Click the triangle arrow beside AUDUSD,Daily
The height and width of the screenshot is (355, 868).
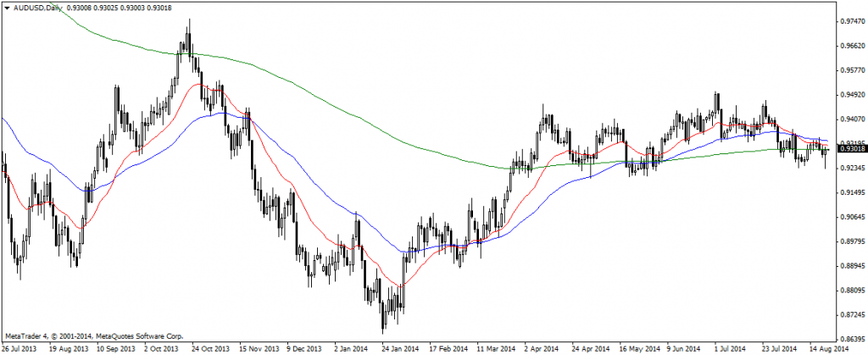click(x=6, y=8)
